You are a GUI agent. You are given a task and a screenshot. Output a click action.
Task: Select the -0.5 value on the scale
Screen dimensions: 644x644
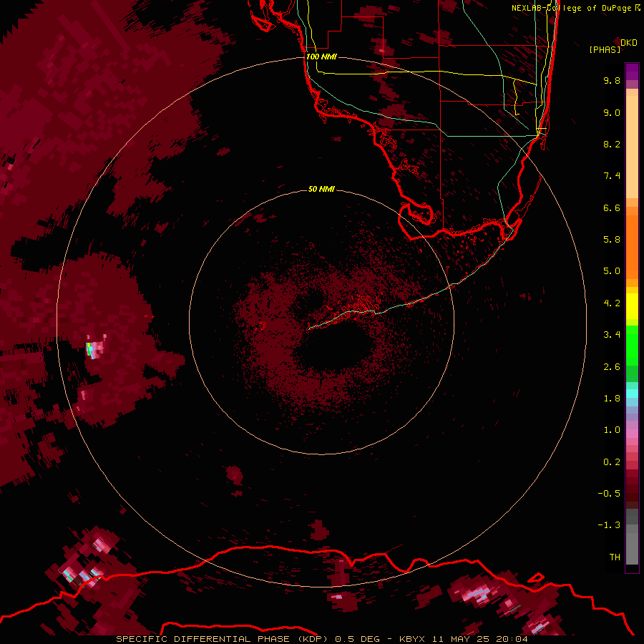[x=609, y=494]
